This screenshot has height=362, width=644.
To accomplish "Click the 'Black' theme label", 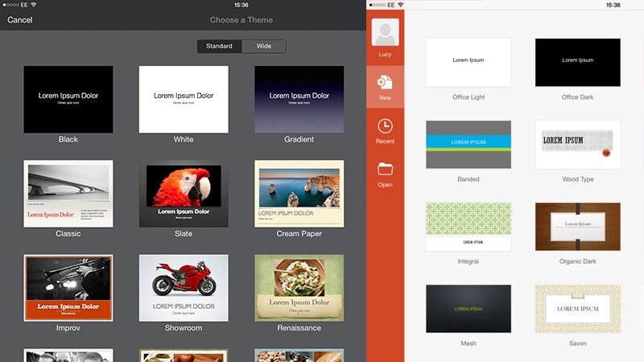I will (x=68, y=139).
